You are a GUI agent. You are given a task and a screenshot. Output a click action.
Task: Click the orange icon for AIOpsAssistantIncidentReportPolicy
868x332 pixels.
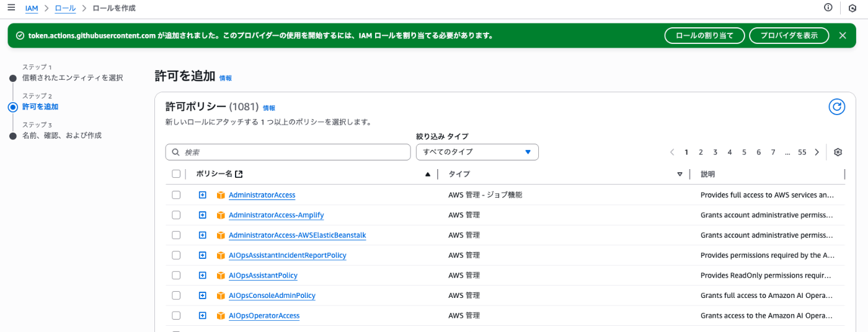tap(220, 255)
